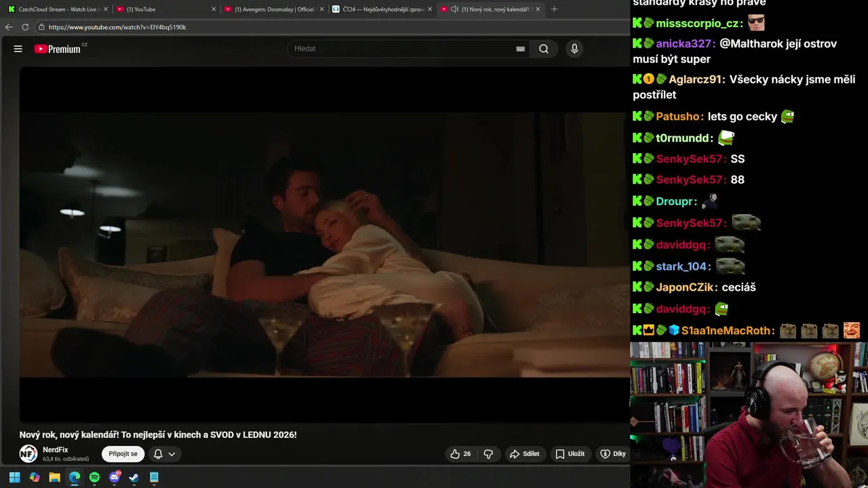The image size is (868, 488).
Task: Click username t0rmundd in chat
Action: click(683, 138)
